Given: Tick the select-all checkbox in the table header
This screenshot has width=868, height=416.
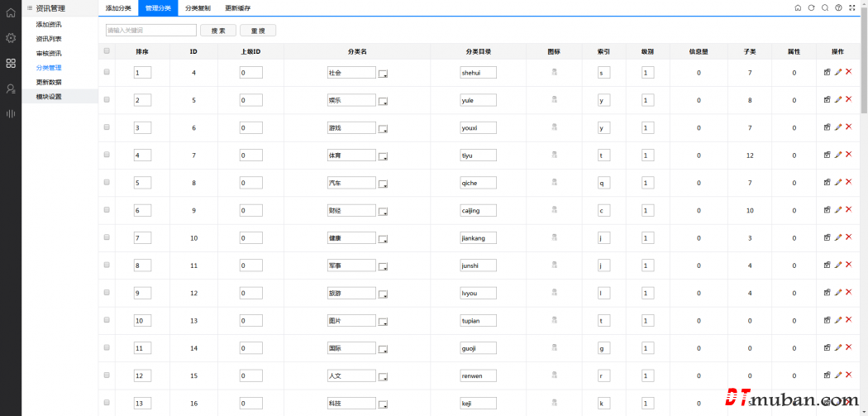Looking at the screenshot, I should pos(107,50).
